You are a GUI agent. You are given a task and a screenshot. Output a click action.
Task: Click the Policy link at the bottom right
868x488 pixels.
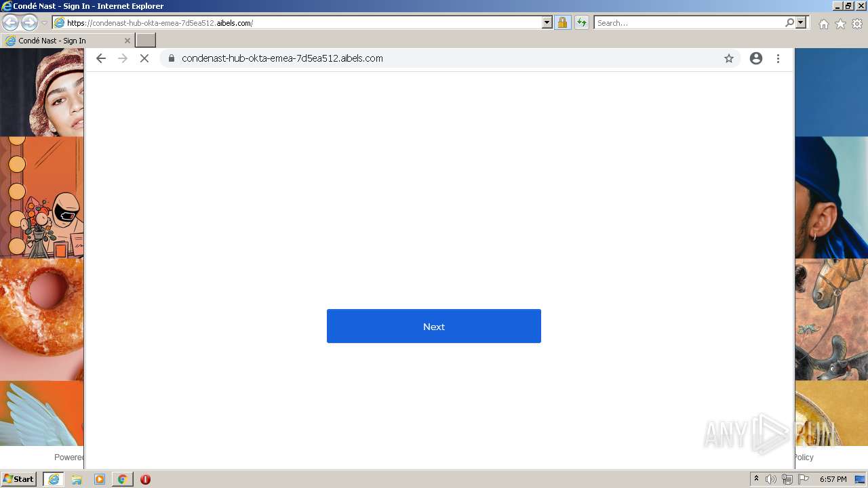point(804,457)
